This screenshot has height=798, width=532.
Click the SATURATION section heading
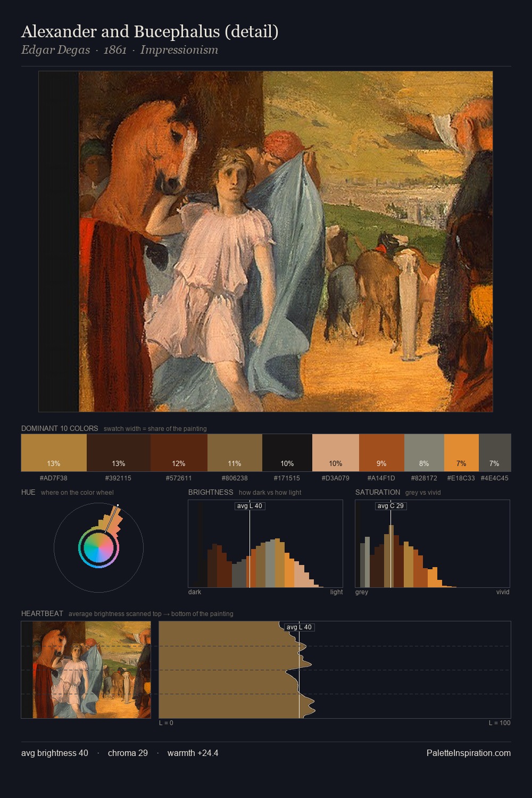pos(378,492)
